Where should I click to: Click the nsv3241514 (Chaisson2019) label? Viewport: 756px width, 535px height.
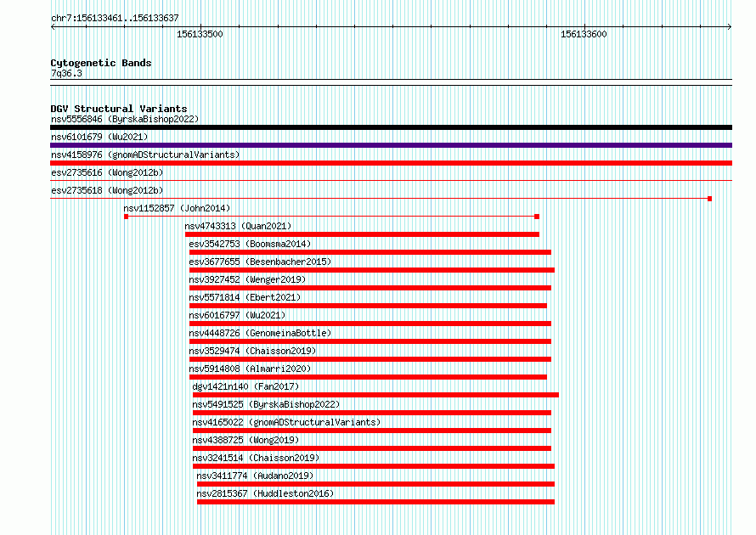(256, 458)
